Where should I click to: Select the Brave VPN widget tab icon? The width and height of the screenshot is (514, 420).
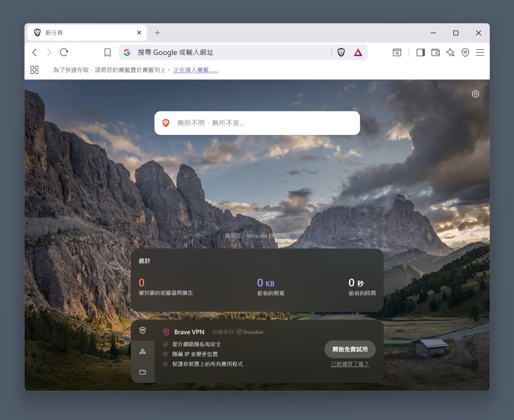pos(143,330)
